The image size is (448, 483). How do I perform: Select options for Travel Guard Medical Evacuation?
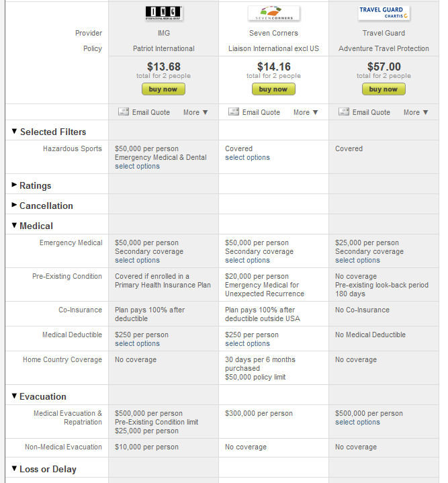(357, 422)
